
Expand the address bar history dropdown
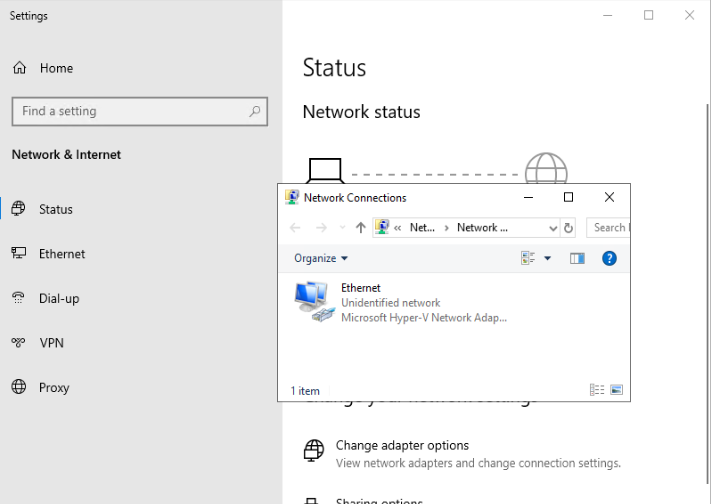tap(553, 228)
